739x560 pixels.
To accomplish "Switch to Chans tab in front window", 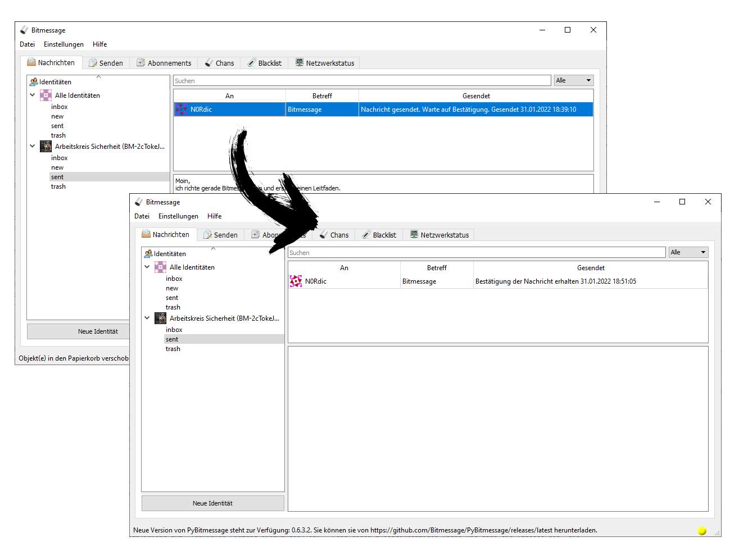I will 334,235.
